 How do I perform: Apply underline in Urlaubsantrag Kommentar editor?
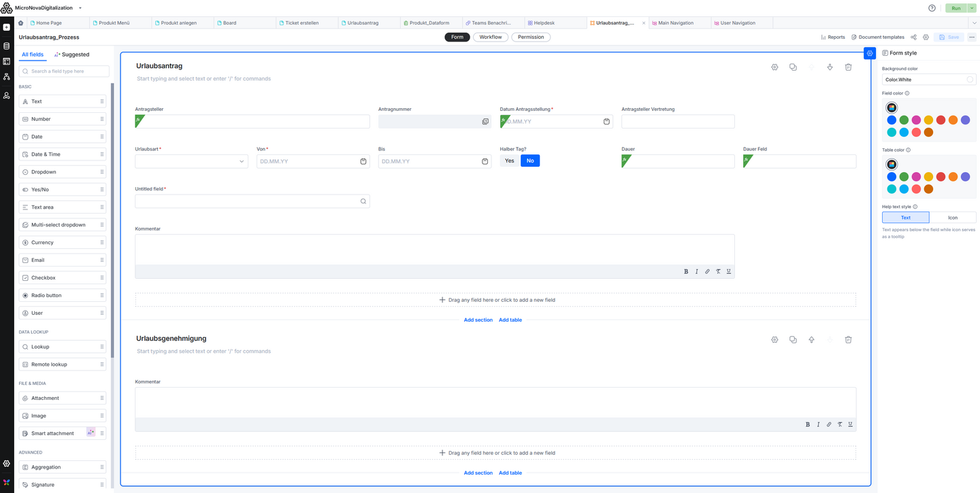729,271
